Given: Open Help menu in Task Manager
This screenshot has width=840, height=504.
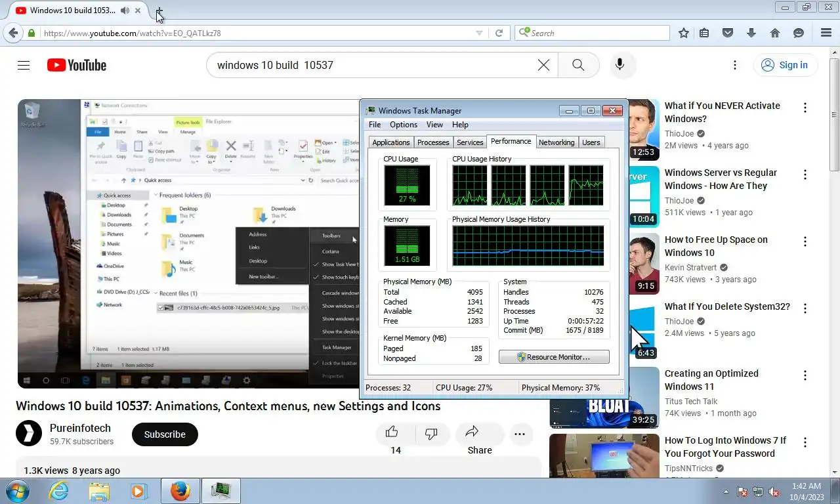Looking at the screenshot, I should 460,125.
